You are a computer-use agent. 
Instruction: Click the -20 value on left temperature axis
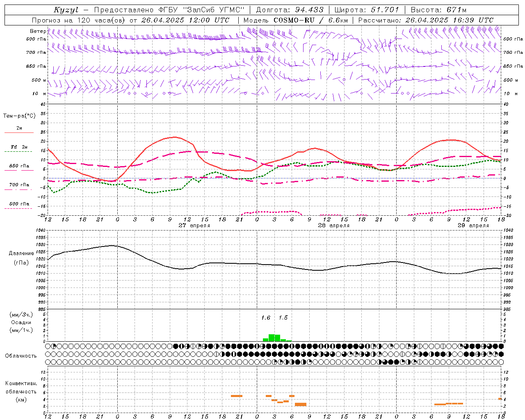click(x=42, y=216)
